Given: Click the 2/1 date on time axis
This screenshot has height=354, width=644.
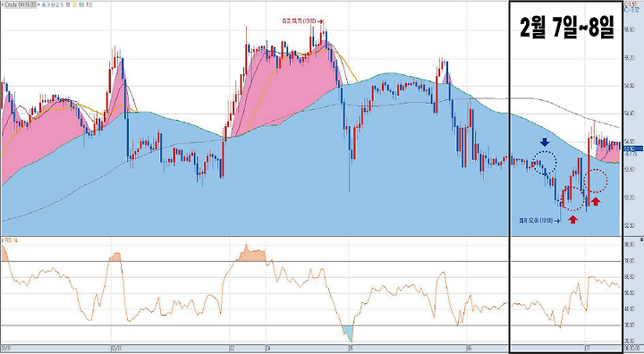Looking at the screenshot, I should pyautogui.click(x=115, y=348).
